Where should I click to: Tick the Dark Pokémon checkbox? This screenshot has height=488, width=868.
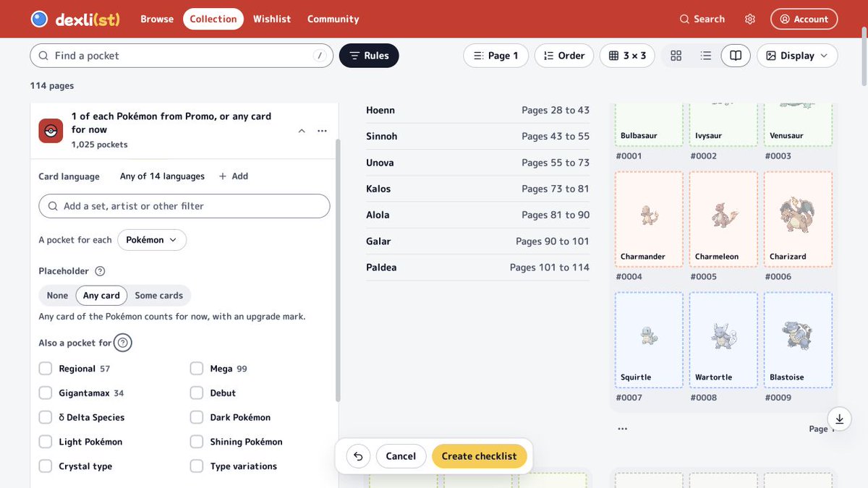[x=197, y=418]
